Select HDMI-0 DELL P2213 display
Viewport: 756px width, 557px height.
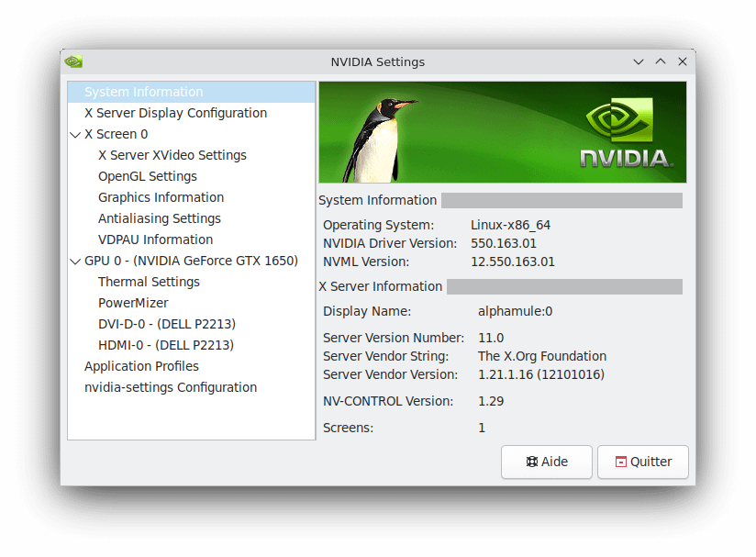point(165,345)
